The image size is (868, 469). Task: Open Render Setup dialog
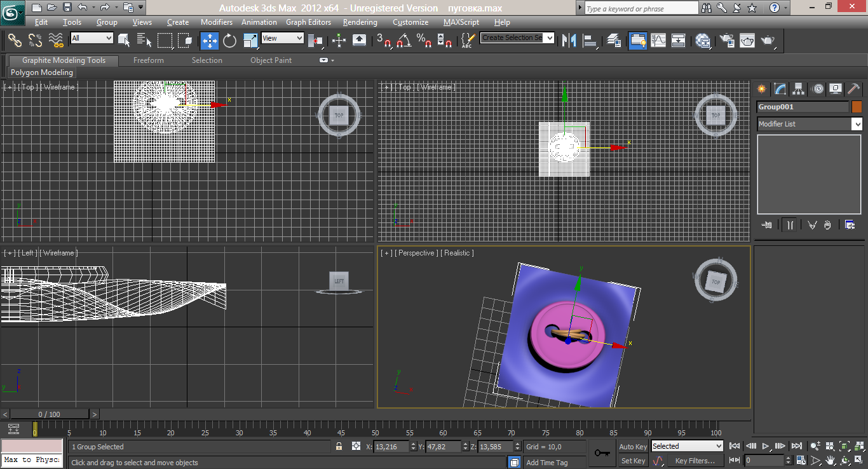pyautogui.click(x=727, y=41)
